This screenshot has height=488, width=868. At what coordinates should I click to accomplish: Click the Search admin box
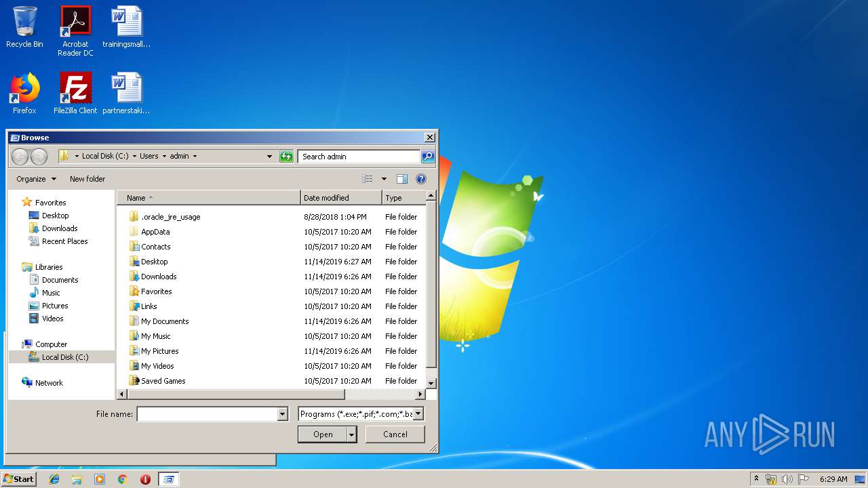(x=359, y=157)
